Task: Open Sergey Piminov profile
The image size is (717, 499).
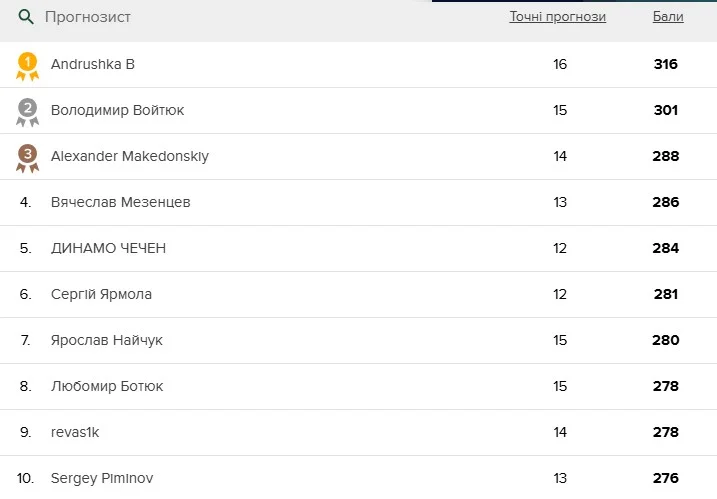Action: pos(102,478)
